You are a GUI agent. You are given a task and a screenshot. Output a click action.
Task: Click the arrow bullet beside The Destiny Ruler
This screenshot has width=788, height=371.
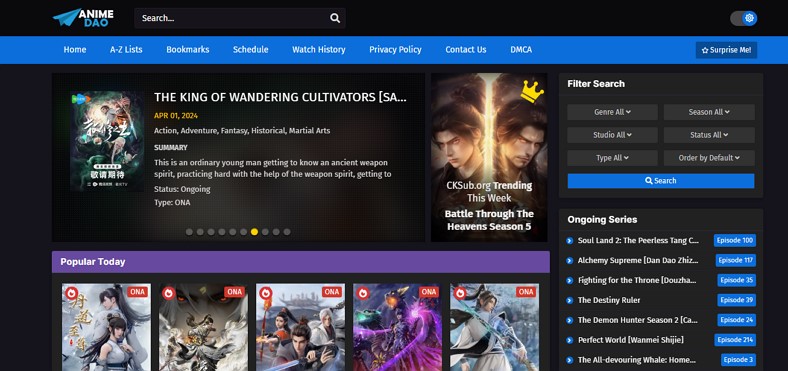[x=569, y=300]
